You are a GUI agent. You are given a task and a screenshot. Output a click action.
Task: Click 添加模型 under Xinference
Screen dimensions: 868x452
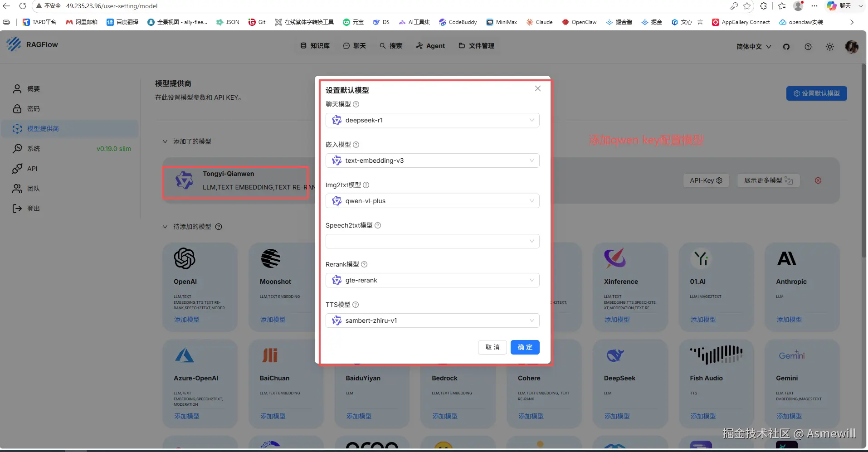tap(617, 320)
